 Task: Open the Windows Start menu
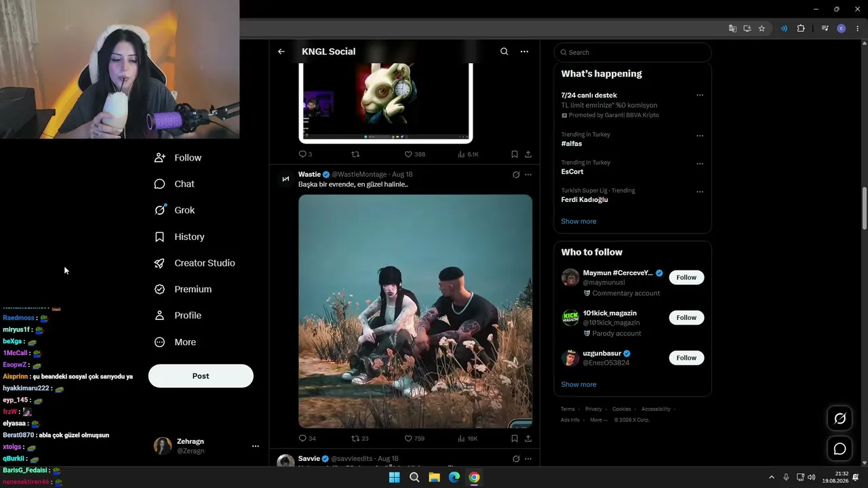(x=394, y=478)
